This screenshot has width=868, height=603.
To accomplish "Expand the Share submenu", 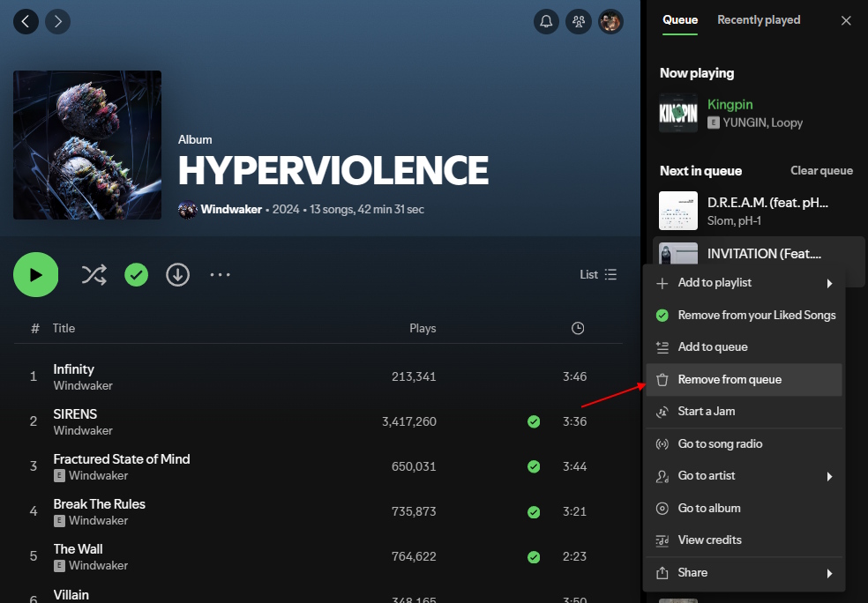I will pos(745,572).
